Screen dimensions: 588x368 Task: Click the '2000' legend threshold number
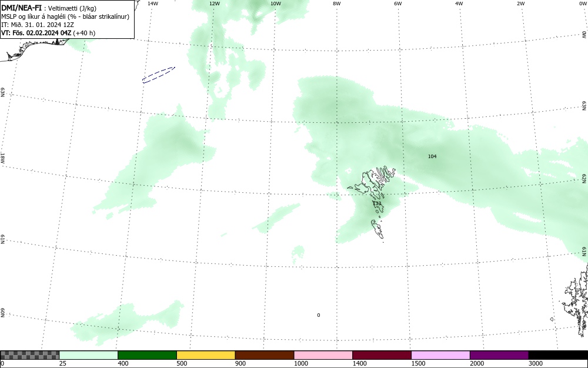point(477,363)
